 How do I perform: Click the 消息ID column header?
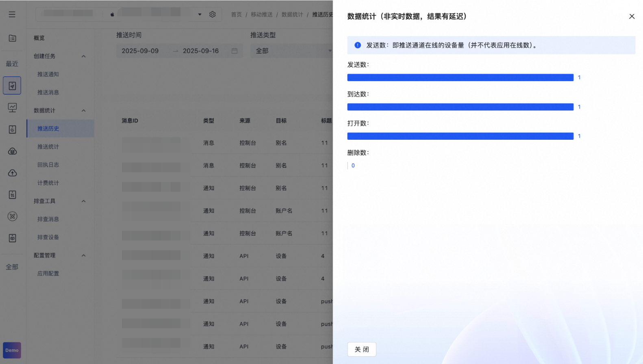(x=130, y=121)
